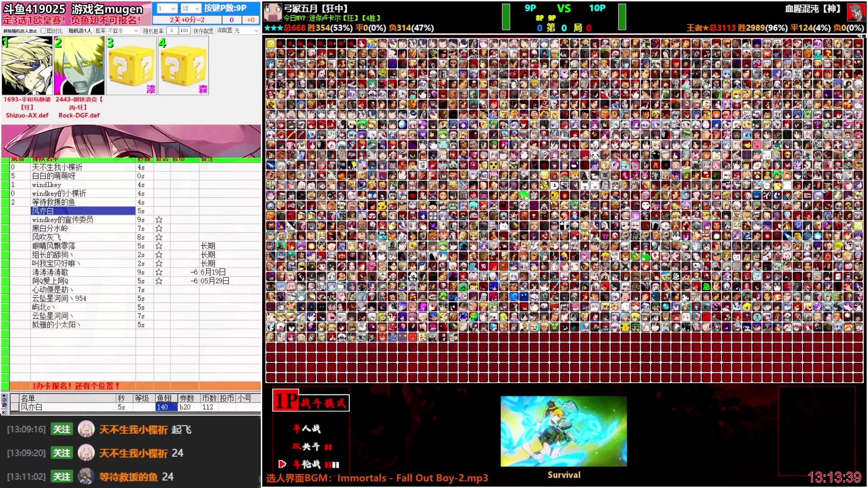Click the star beside 眼睛风飘零落
This screenshot has width=868, height=488.
[x=159, y=246]
